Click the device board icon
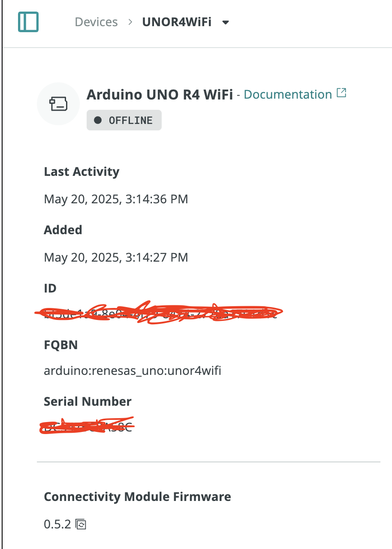 (x=58, y=104)
